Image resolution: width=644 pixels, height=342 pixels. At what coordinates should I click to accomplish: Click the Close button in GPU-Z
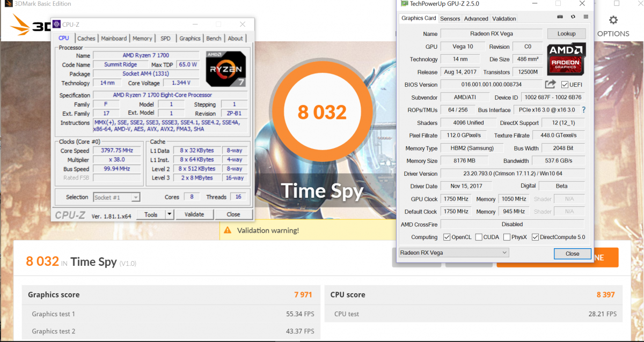pos(572,254)
